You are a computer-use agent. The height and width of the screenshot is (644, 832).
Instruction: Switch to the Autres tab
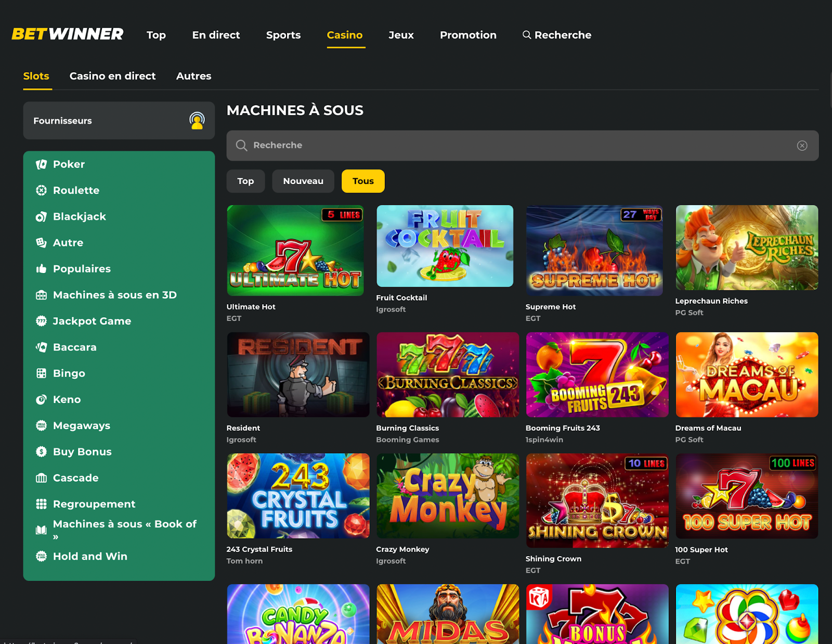193,76
